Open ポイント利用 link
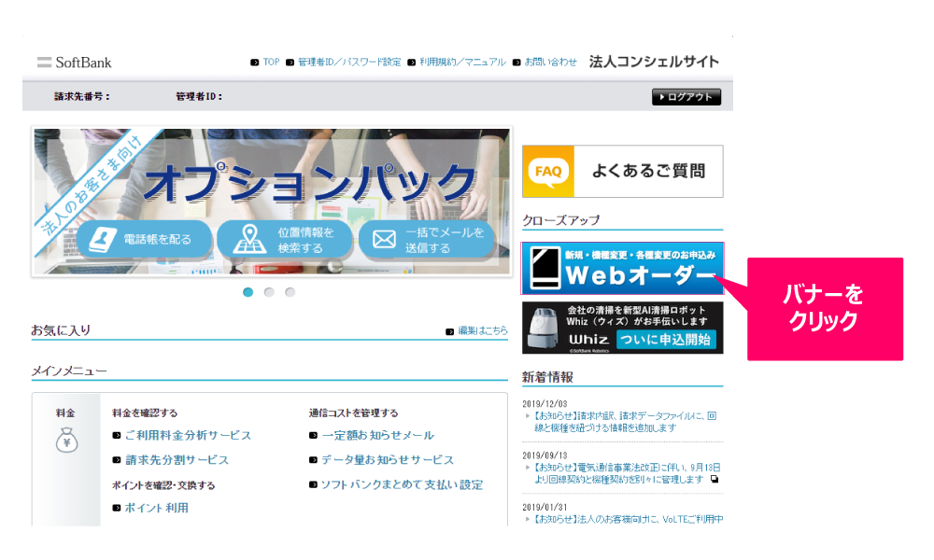The image size is (934, 560). pos(157,509)
